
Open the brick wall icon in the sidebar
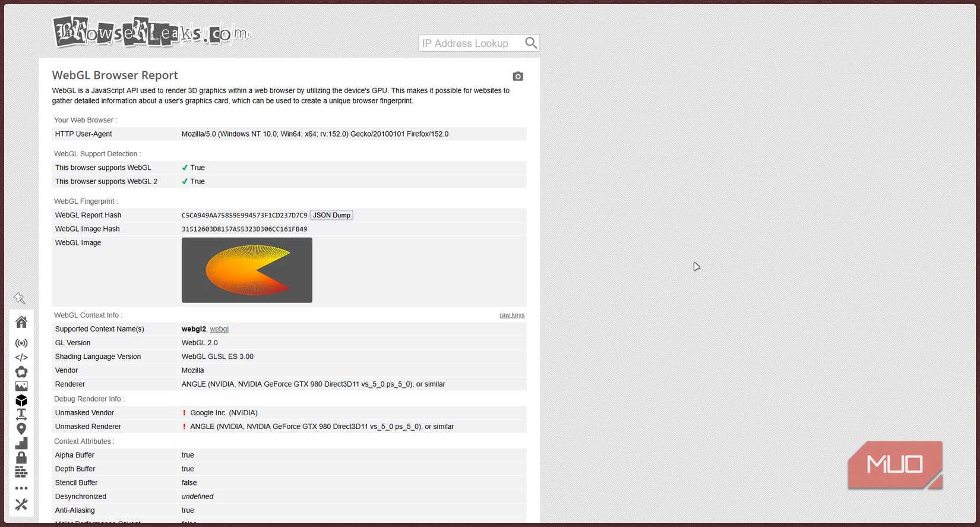pyautogui.click(x=21, y=472)
